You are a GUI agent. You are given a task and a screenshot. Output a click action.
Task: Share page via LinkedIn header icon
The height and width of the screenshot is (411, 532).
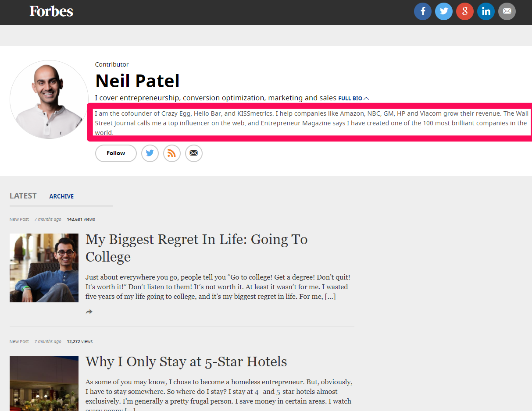point(486,11)
